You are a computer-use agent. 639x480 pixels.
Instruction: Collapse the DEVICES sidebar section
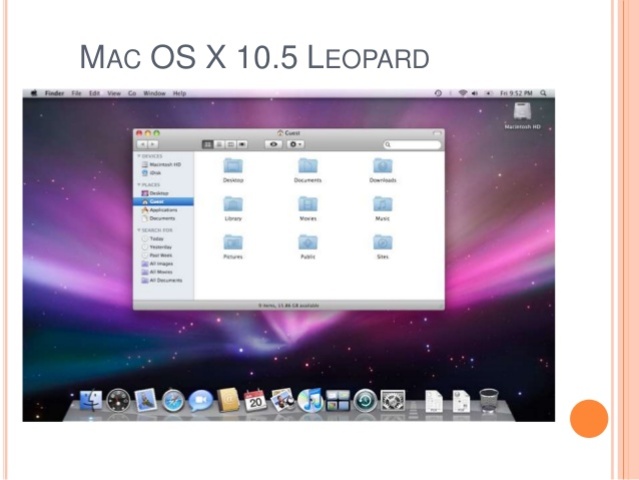coord(139,156)
